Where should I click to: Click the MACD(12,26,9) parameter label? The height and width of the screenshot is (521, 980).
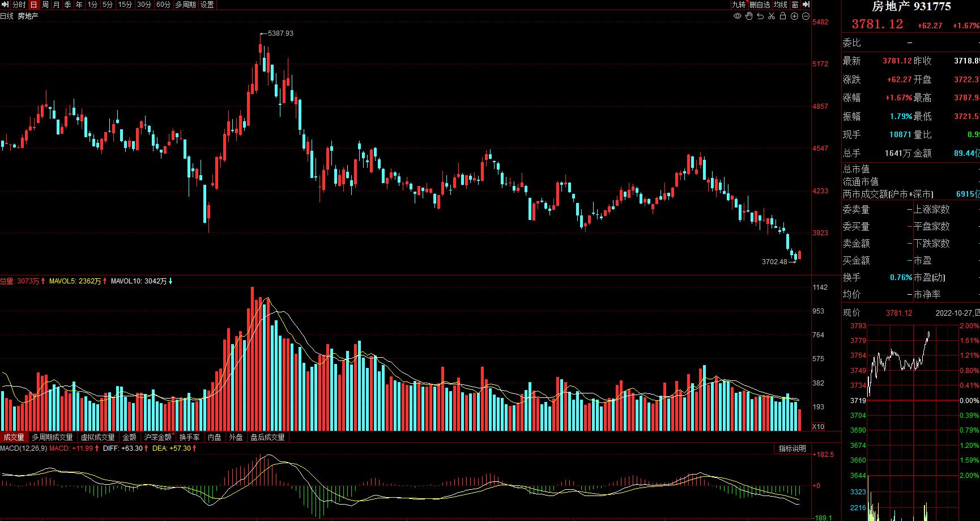[x=23, y=448]
